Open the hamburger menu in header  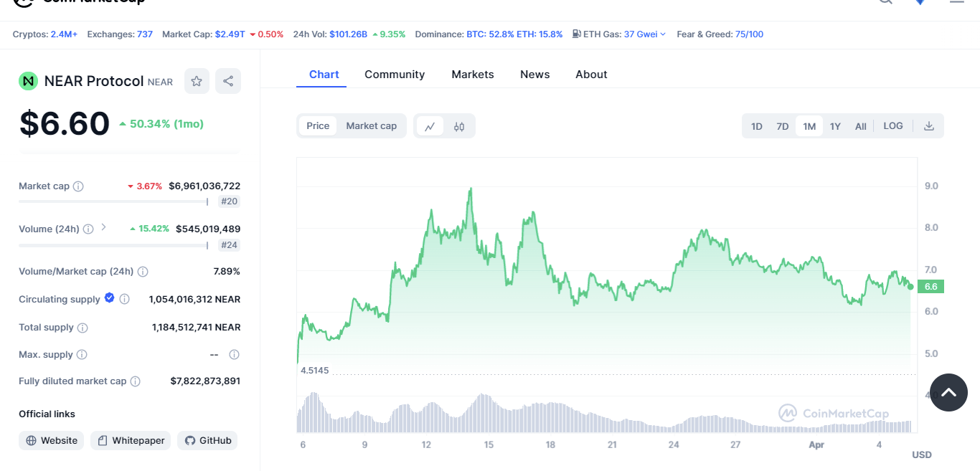click(957, 2)
